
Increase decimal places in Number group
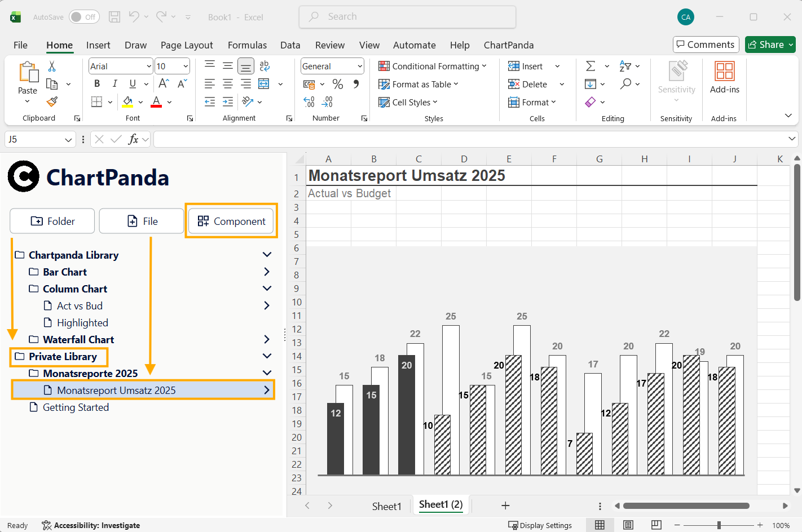pos(309,102)
